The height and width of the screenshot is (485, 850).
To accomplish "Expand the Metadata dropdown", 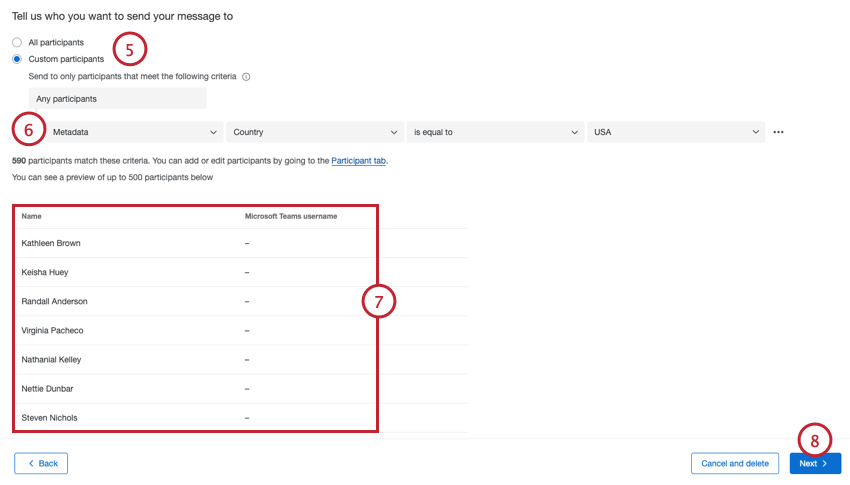I will pos(134,132).
